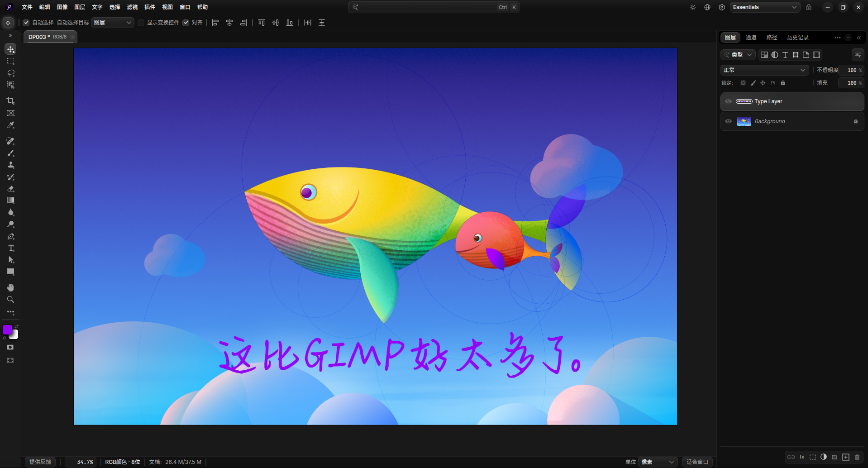Image resolution: width=868 pixels, height=468 pixels.
Task: Switch to the 通道 tab
Action: [751, 38]
